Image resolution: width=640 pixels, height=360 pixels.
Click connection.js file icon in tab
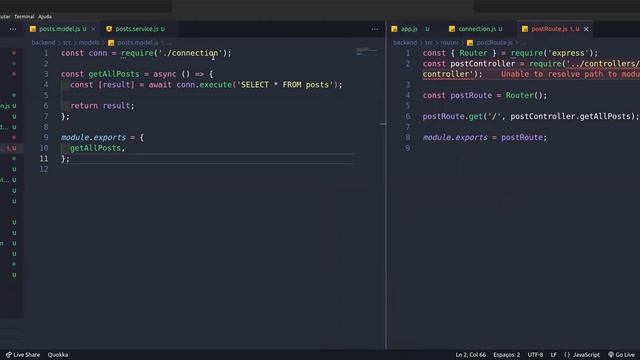pyautogui.click(x=452, y=29)
